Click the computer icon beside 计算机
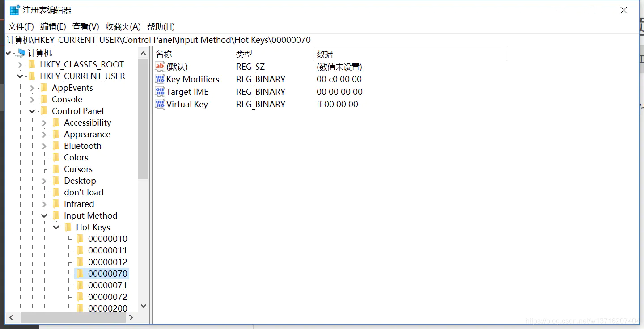644x329 pixels. click(20, 52)
